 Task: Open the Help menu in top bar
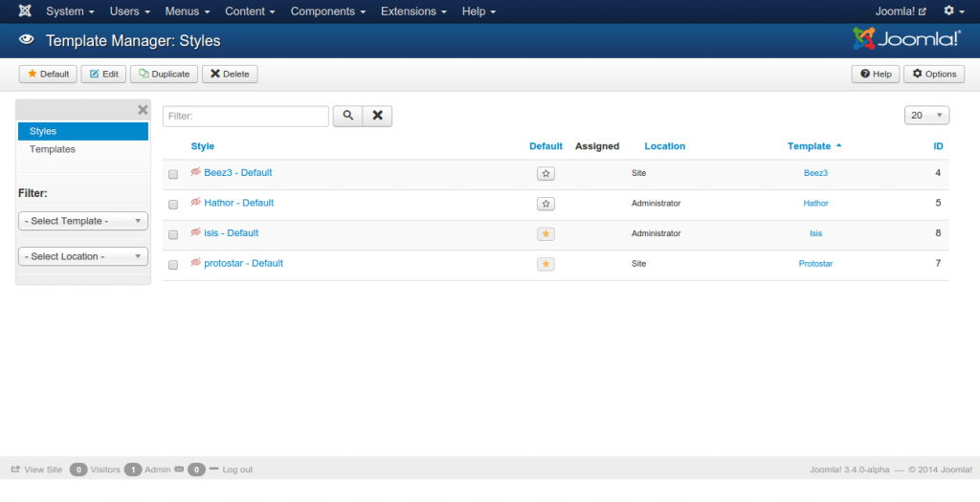click(479, 11)
